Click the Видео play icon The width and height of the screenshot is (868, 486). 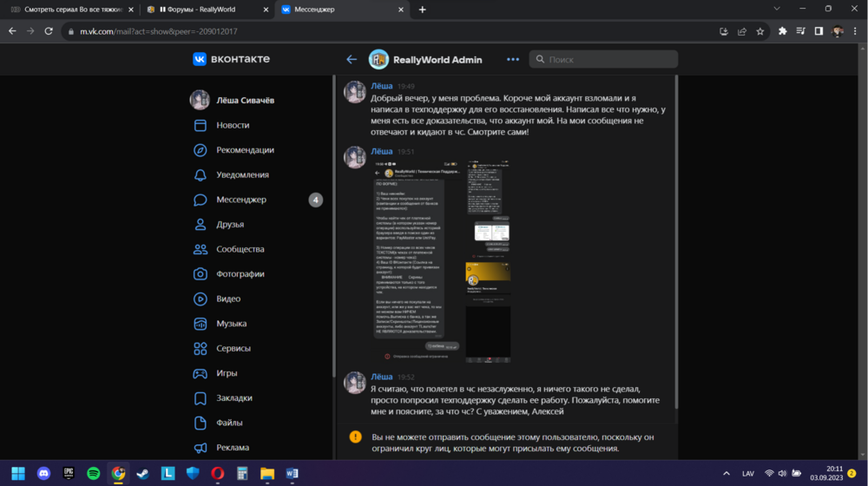pos(201,299)
